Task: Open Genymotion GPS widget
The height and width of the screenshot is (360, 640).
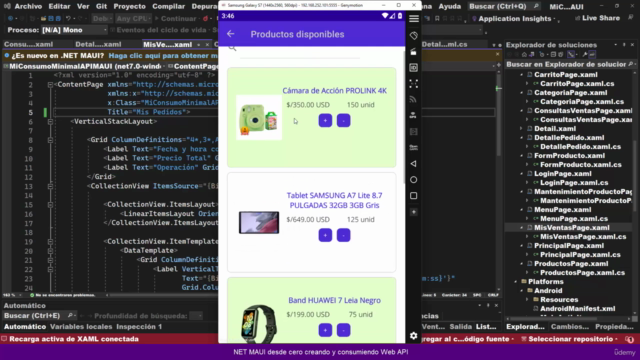Action: pyautogui.click(x=413, y=115)
